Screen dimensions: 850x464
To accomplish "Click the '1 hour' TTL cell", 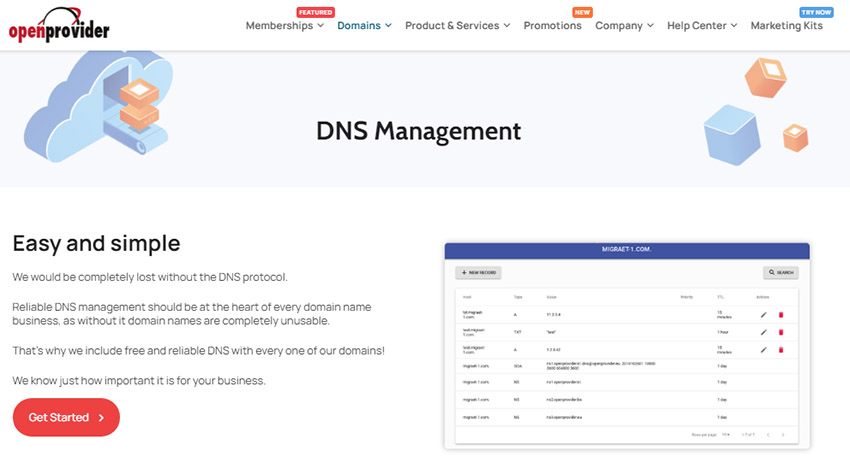I will click(x=723, y=332).
